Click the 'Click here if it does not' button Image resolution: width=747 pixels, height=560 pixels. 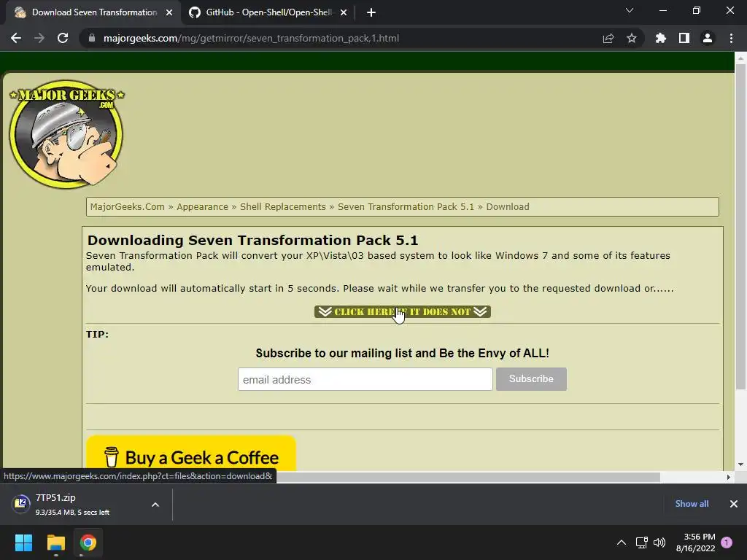coord(403,311)
